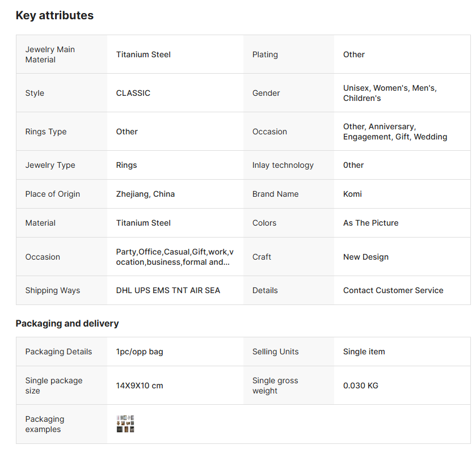Image resolution: width=476 pixels, height=453 pixels.
Task: Click the DHL UPS EMS TNT shipping value
Action: [x=168, y=290]
